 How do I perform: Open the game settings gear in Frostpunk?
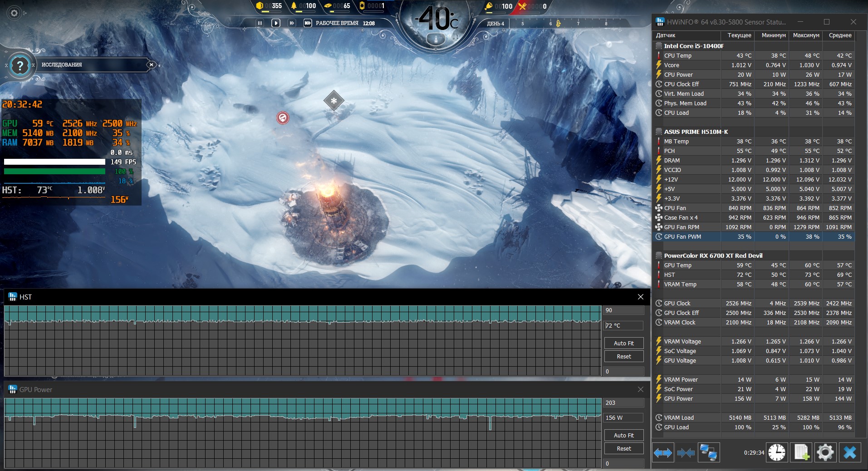click(14, 13)
